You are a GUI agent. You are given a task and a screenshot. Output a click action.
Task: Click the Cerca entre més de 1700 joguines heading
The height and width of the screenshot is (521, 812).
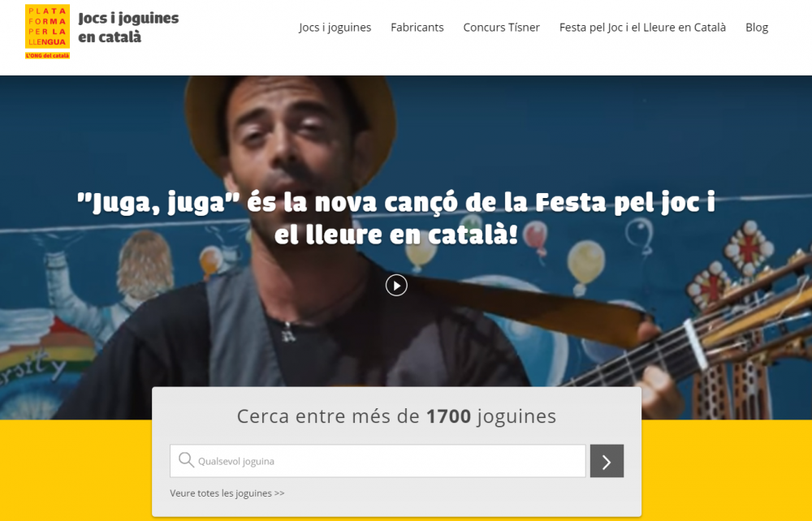[x=396, y=416]
